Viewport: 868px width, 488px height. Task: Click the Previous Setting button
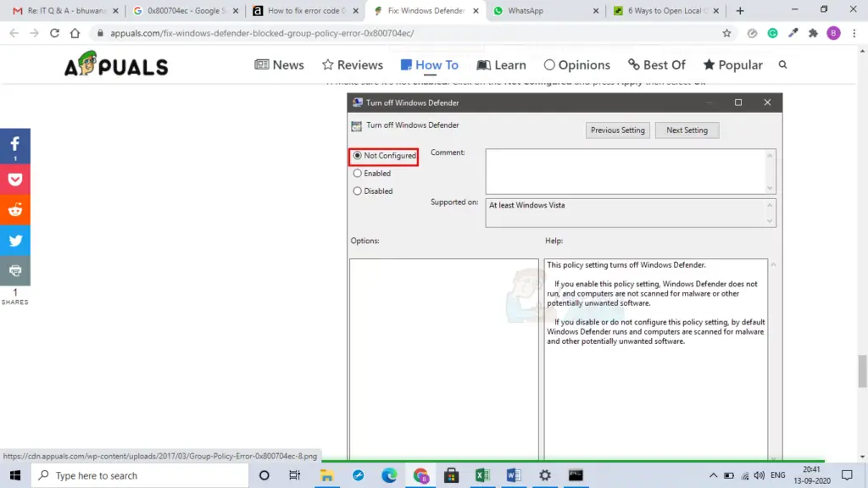(x=618, y=130)
